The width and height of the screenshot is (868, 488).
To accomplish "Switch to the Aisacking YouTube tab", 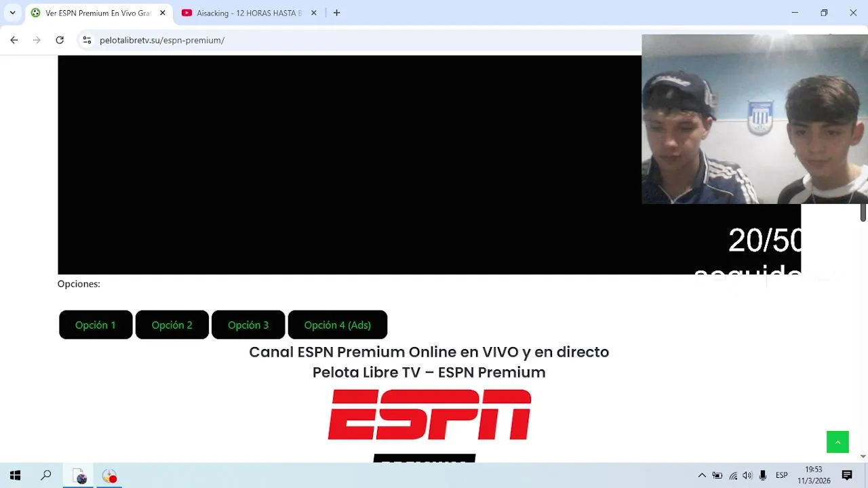I will 250,13.
